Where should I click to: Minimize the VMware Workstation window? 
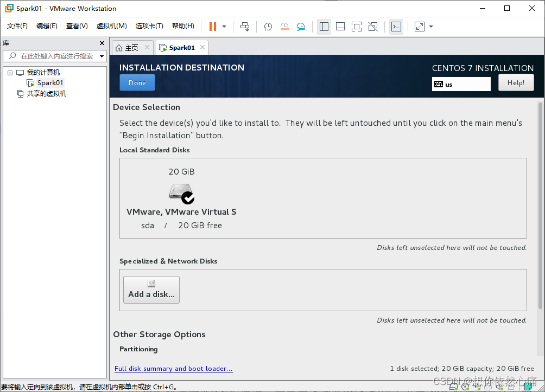483,8
